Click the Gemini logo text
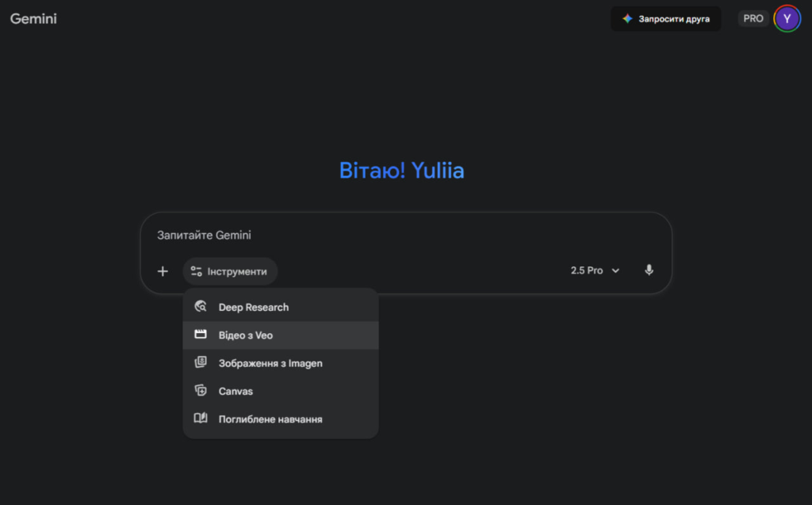This screenshot has height=505, width=812. (33, 19)
